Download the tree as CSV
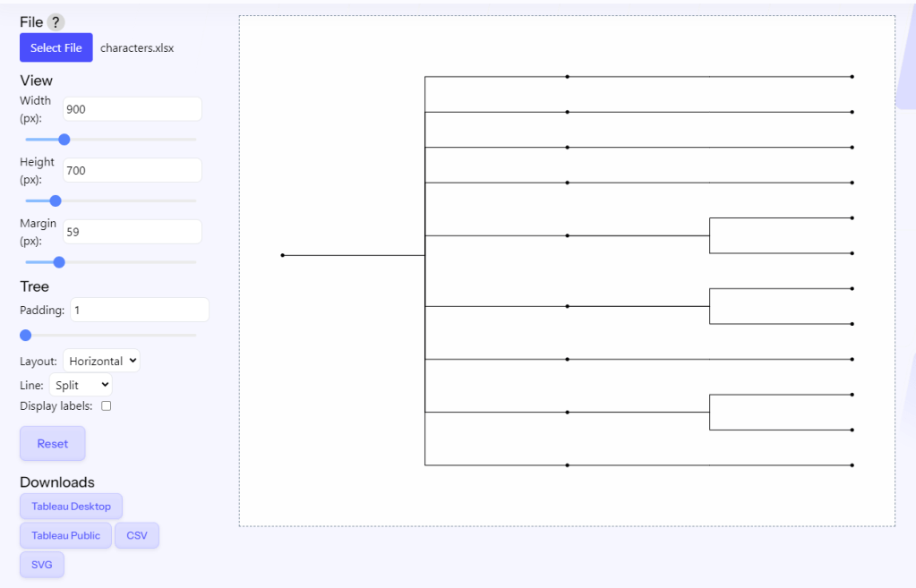916x588 pixels. [x=136, y=535]
